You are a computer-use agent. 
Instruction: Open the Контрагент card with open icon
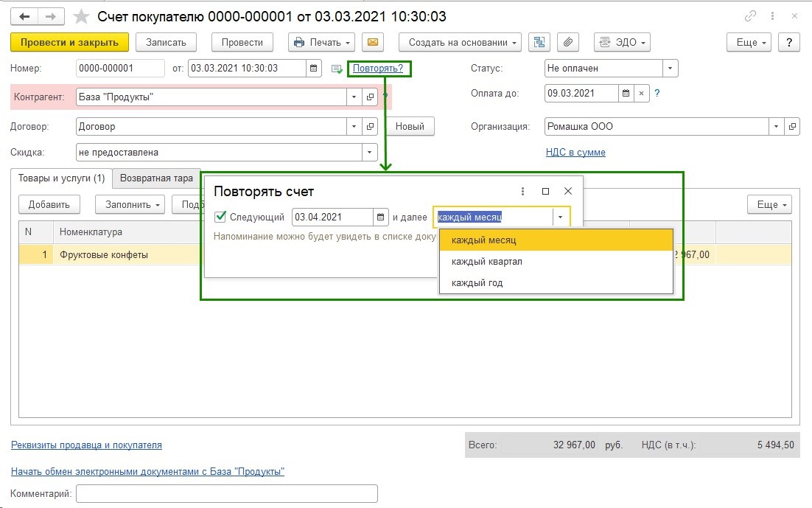point(370,97)
